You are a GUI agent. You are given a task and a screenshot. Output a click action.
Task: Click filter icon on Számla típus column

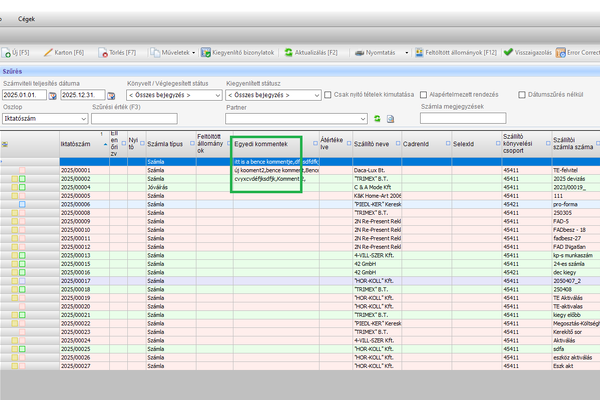(192, 143)
